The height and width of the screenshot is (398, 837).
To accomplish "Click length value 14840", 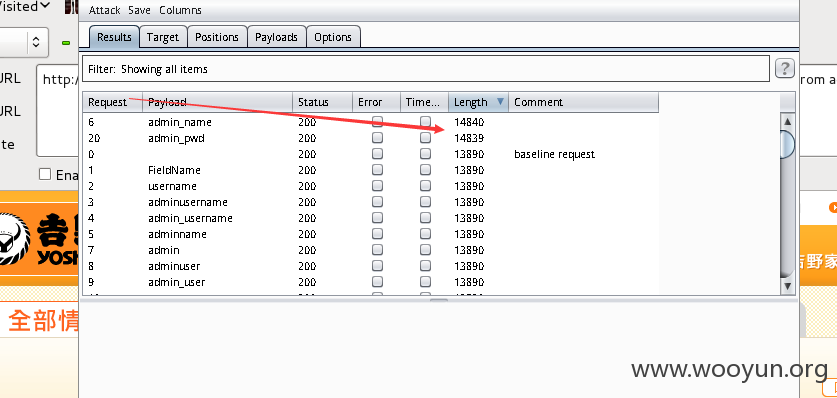I will (x=469, y=122).
